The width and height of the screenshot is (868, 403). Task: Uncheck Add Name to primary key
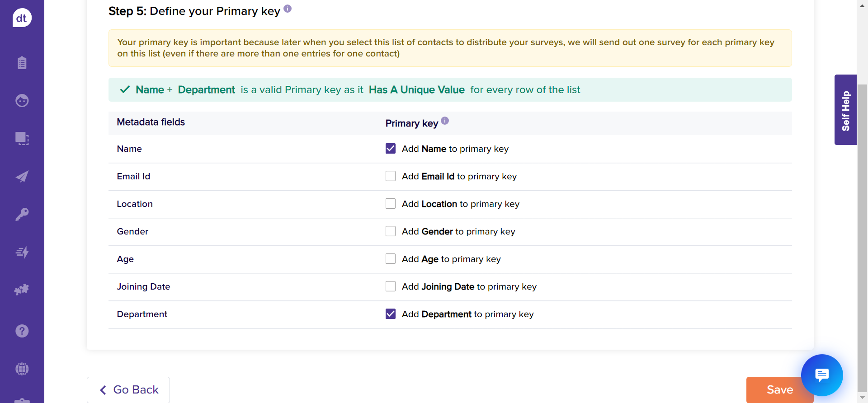(x=391, y=149)
